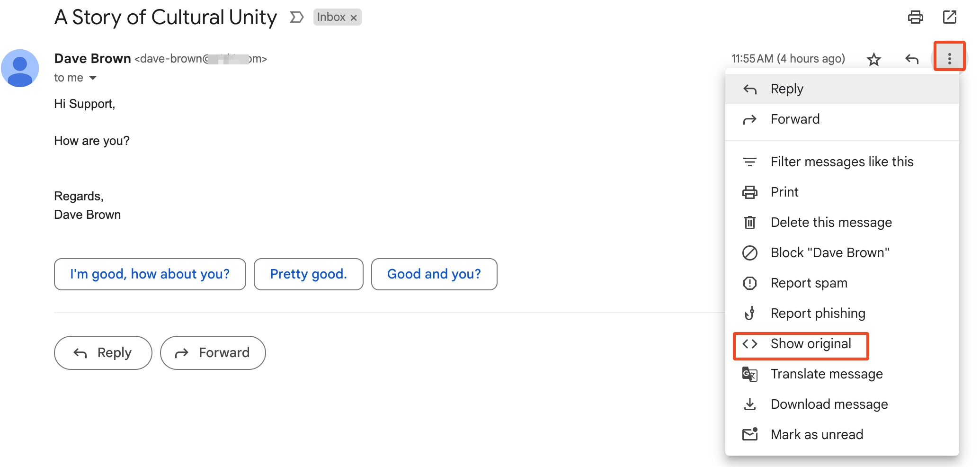Click Dave Brown's profile avatar
The width and height of the screenshot is (980, 467).
pyautogui.click(x=20, y=68)
